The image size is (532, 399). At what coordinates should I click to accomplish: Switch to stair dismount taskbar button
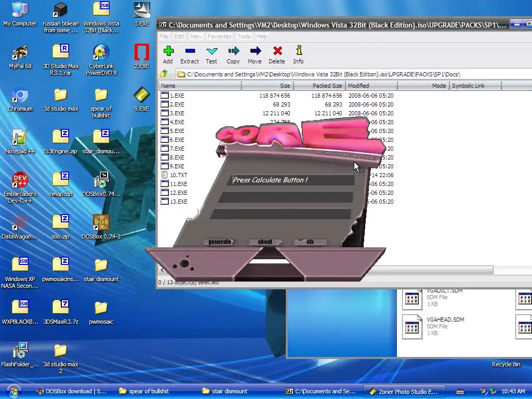tap(224, 391)
